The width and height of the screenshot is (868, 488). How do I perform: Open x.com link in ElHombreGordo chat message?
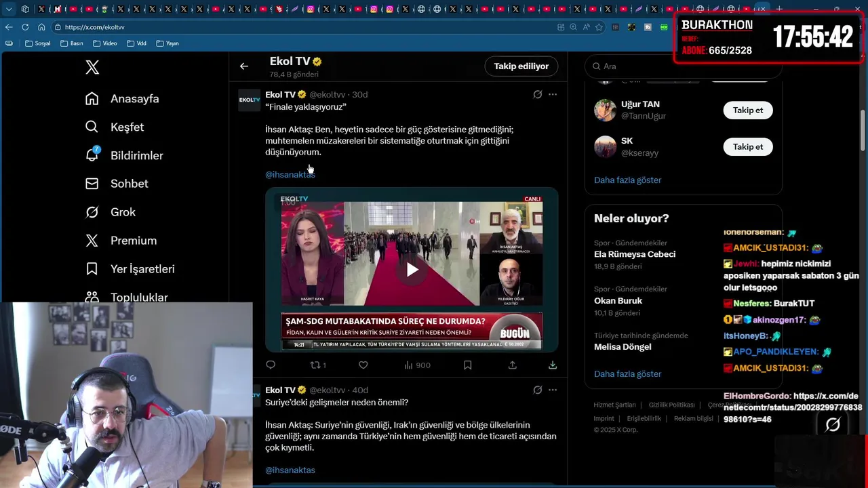click(x=793, y=408)
